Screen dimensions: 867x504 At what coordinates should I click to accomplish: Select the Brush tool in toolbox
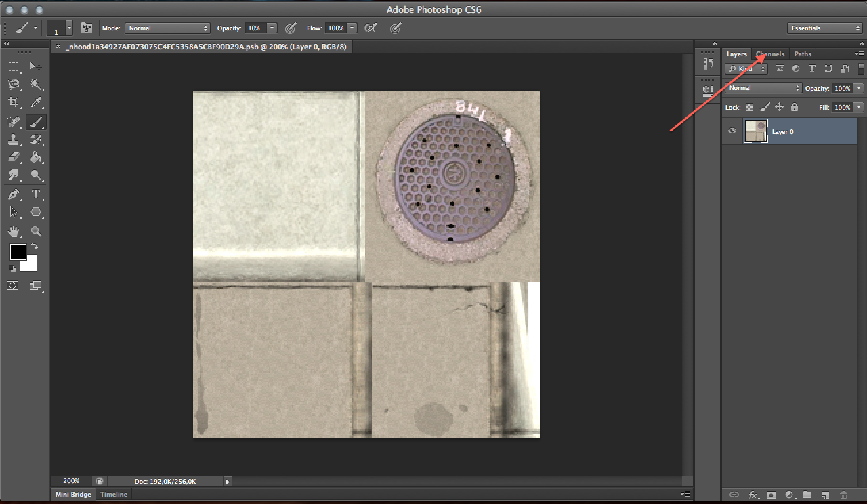36,122
